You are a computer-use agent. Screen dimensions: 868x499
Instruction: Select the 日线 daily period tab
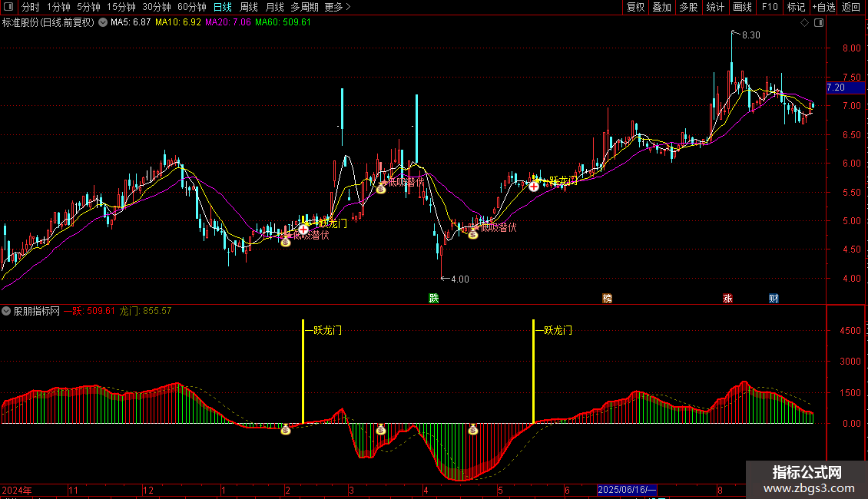223,7
